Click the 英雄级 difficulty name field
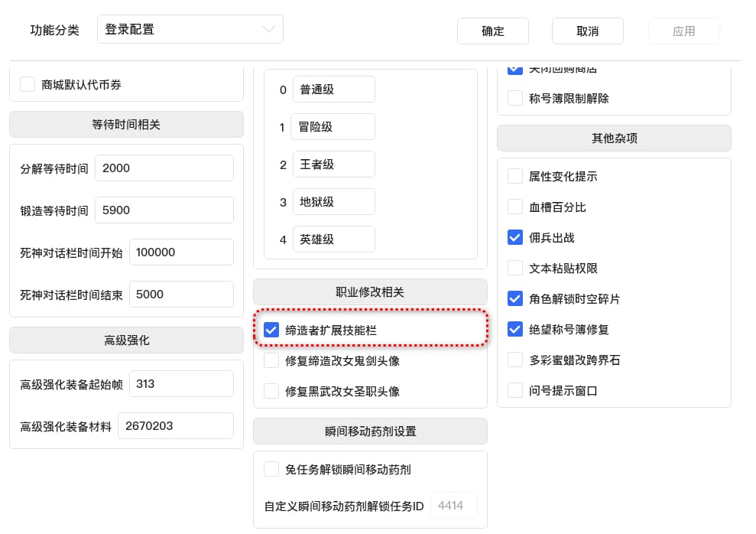 333,239
